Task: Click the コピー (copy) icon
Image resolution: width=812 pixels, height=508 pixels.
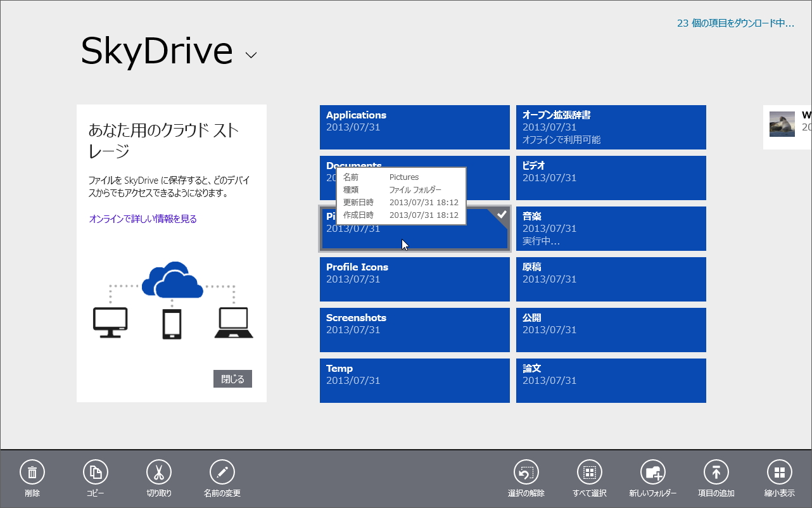Action: (95, 472)
